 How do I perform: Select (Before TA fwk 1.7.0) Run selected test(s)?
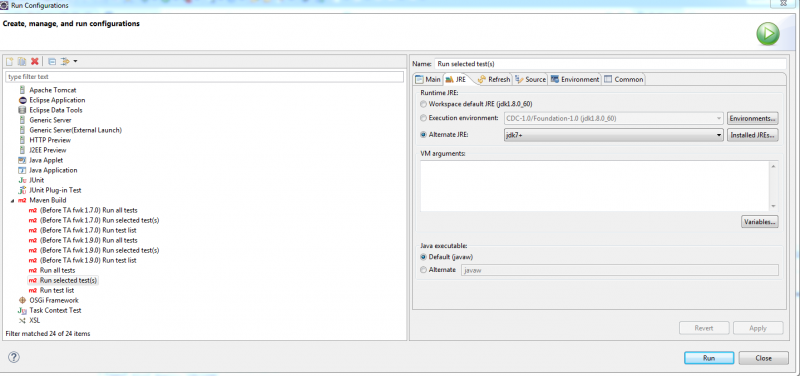[x=99, y=220]
